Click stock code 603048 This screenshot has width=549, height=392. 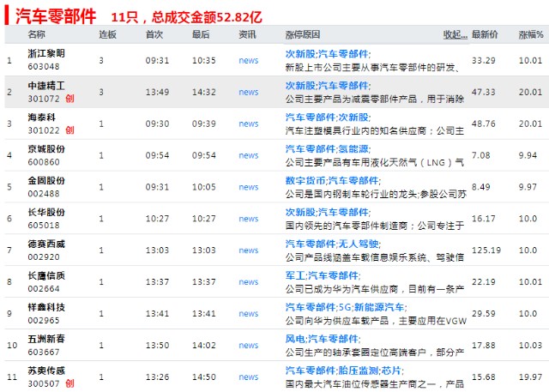[44, 67]
